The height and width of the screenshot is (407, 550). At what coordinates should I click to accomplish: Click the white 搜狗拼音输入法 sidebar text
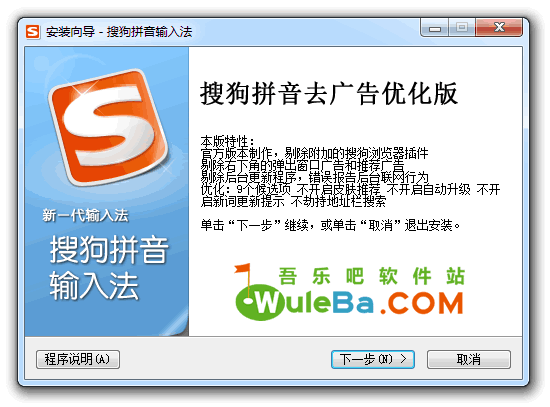pos(109,268)
